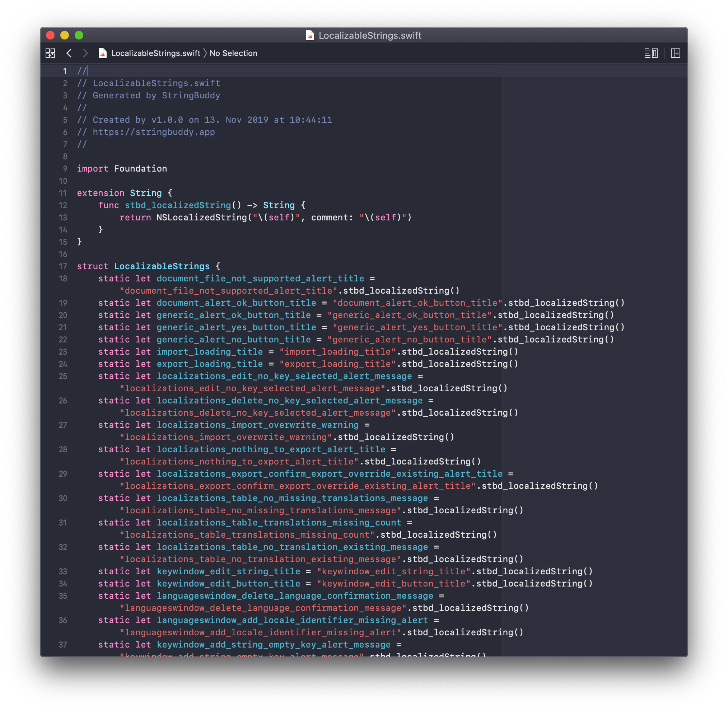Viewport: 728px width, 710px height.
Task: Click the https://stringbuddy.app comment URL
Action: pos(154,132)
